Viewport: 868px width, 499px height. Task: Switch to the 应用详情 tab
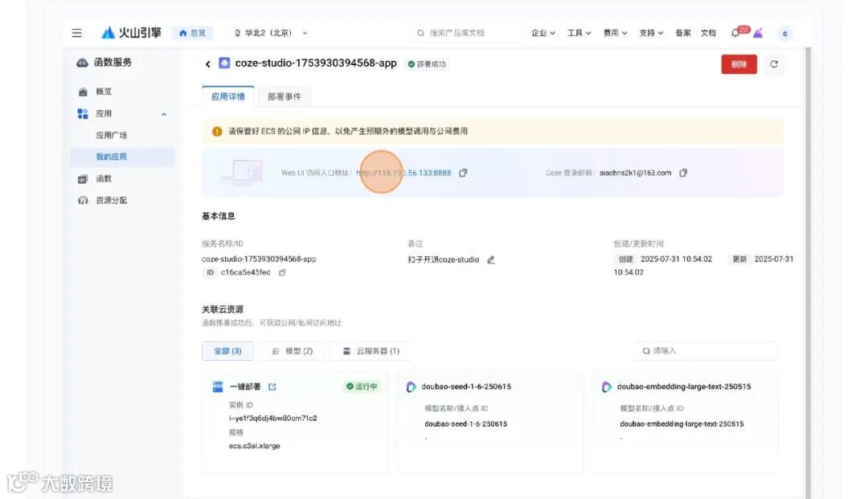228,96
